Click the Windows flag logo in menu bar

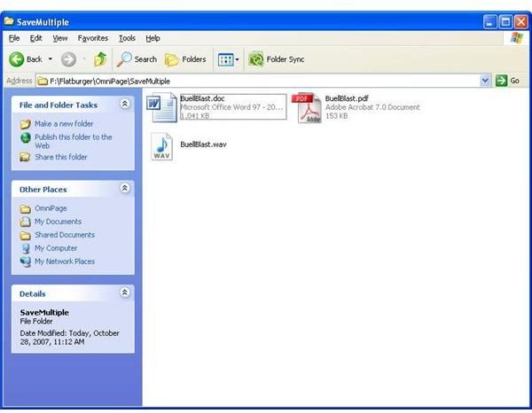pyautogui.click(x=517, y=37)
